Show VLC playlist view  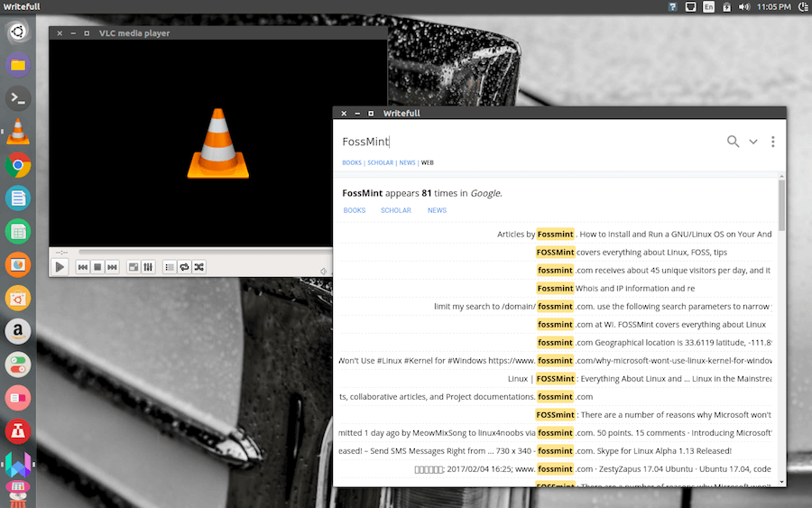[x=170, y=267]
